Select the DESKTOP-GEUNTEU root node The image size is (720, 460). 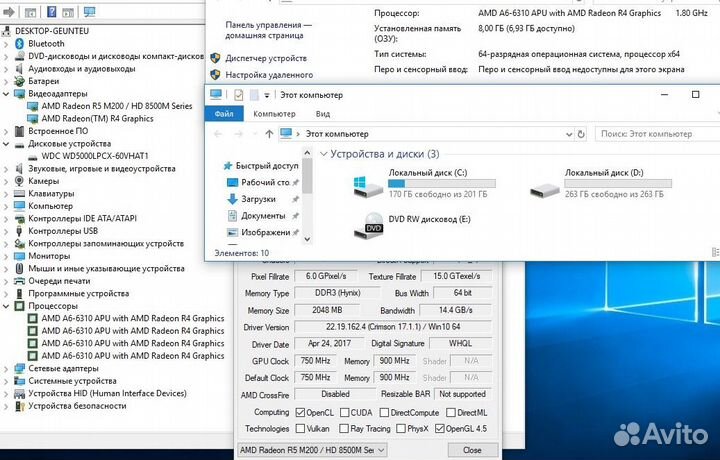point(52,31)
